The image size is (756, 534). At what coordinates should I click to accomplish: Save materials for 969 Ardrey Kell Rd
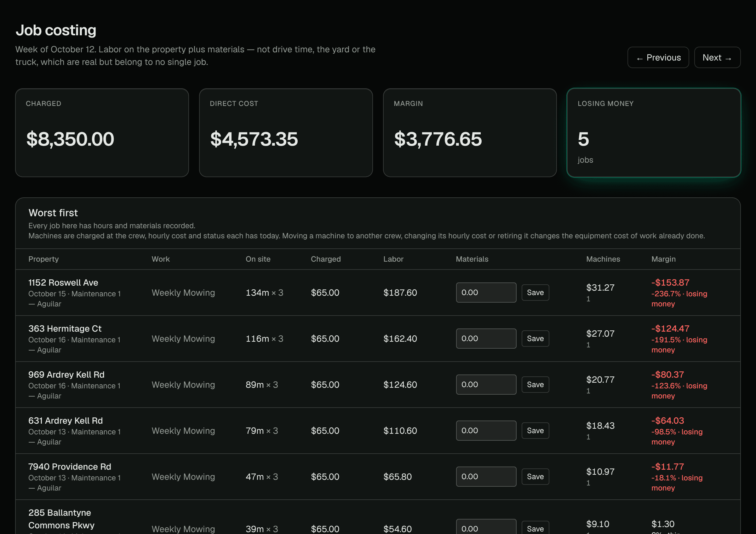[535, 385]
